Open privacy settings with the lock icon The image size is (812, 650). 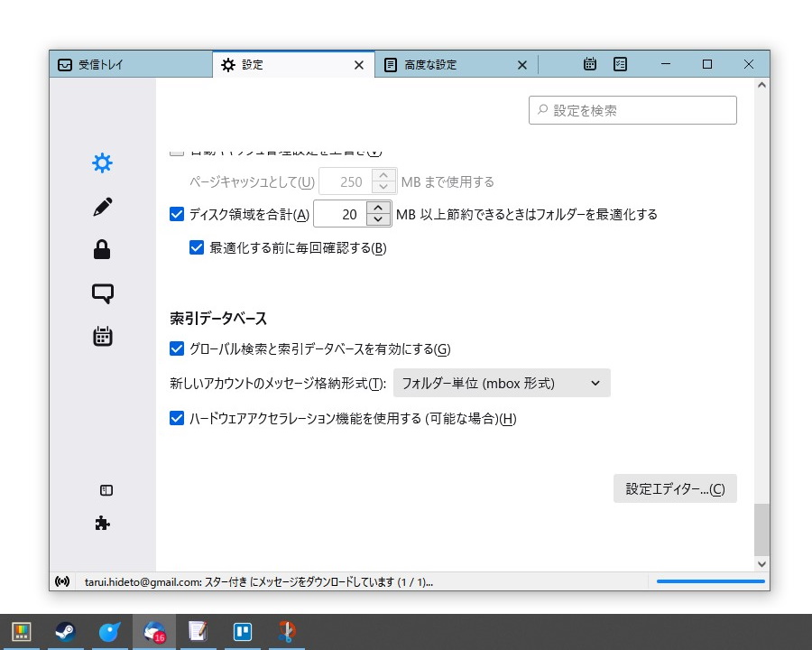[102, 249]
